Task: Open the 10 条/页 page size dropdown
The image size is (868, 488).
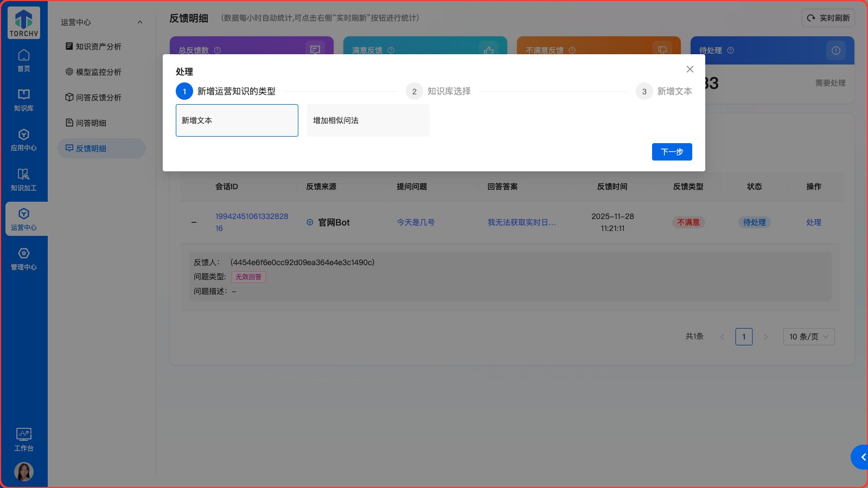Action: 808,337
